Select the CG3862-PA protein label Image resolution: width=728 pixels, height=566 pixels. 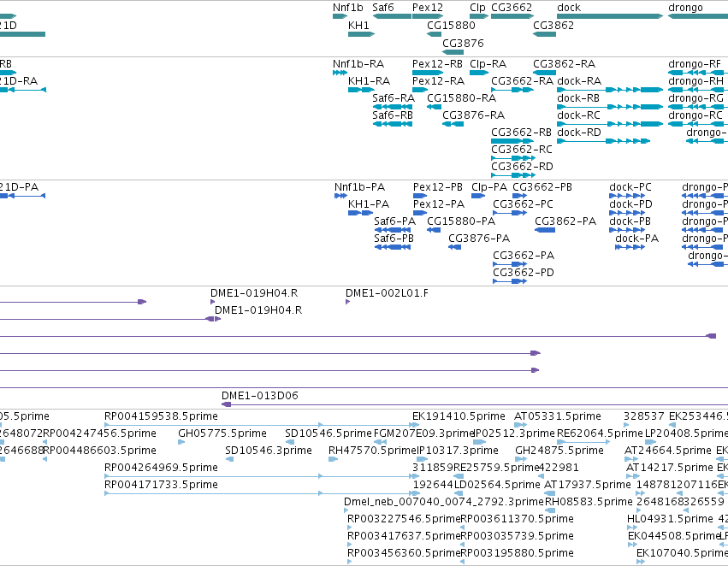click(565, 221)
